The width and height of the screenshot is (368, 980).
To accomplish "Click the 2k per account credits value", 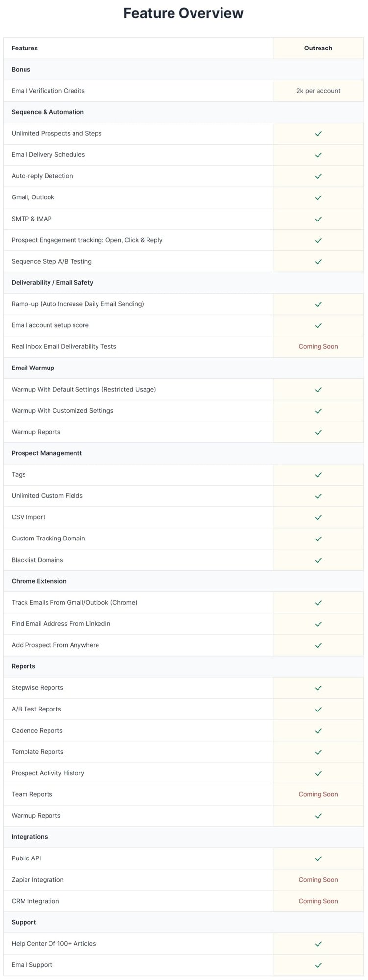I will [318, 91].
